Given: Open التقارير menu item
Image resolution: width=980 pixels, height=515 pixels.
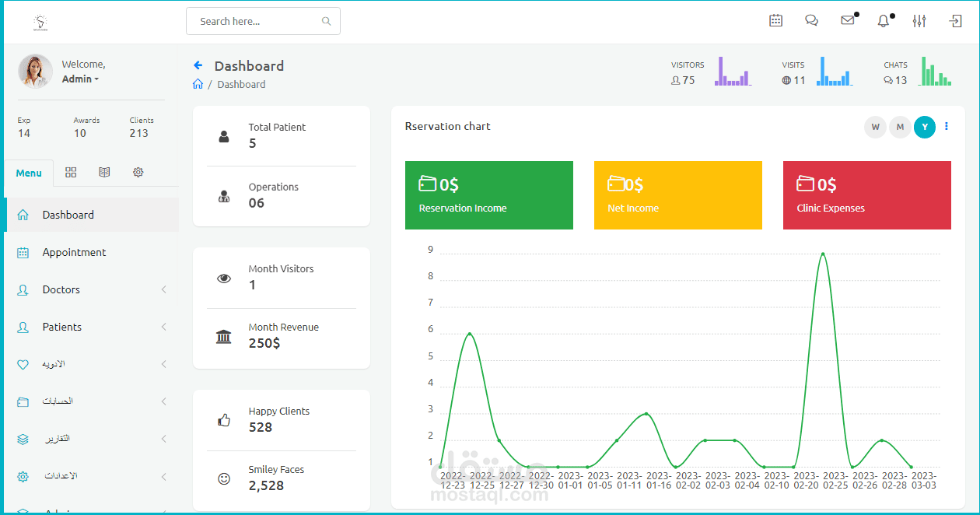Looking at the screenshot, I should tap(91, 439).
